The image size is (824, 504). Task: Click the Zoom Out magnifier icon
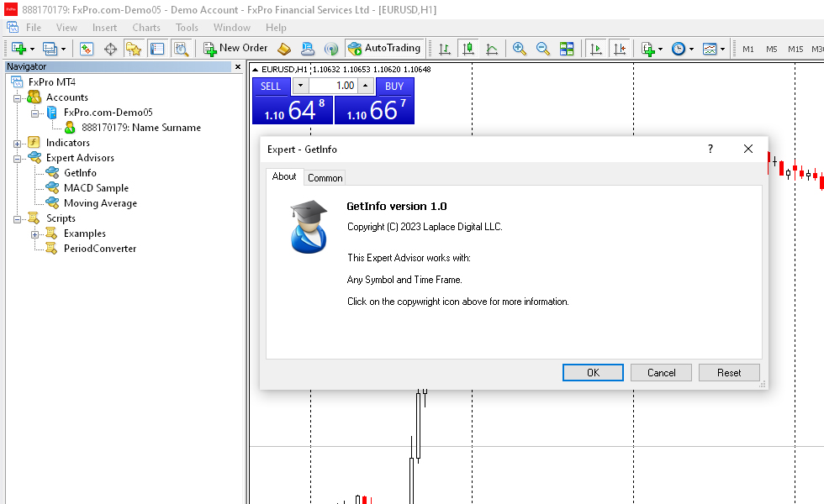(543, 49)
